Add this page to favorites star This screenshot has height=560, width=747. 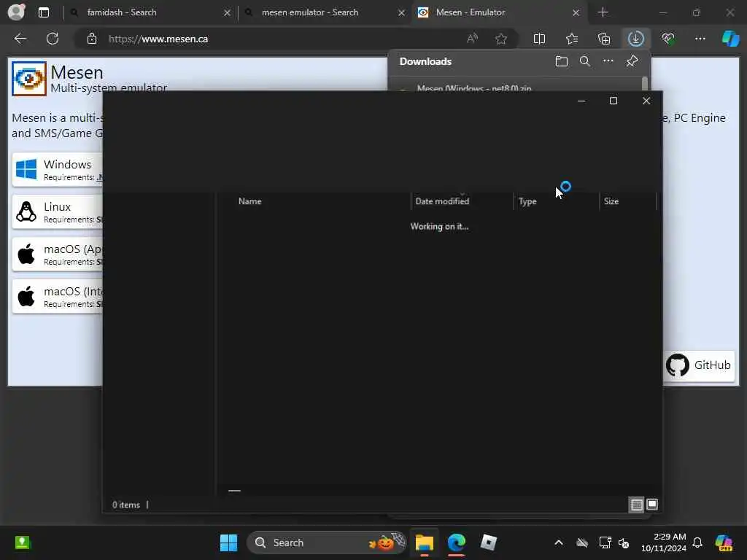[500, 39]
